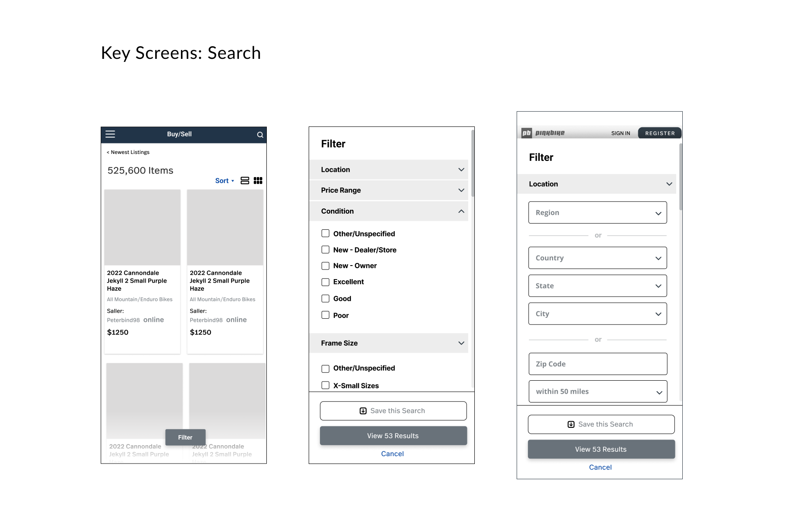The height and width of the screenshot is (532, 807).
Task: Click the scrollbar in middle Filter panel
Action: pos(473,164)
